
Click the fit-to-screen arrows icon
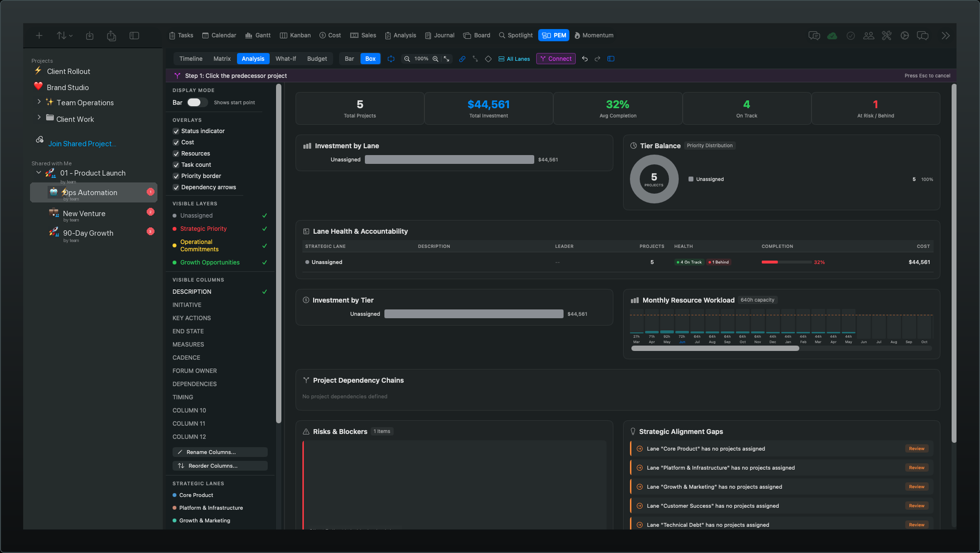pyautogui.click(x=447, y=59)
